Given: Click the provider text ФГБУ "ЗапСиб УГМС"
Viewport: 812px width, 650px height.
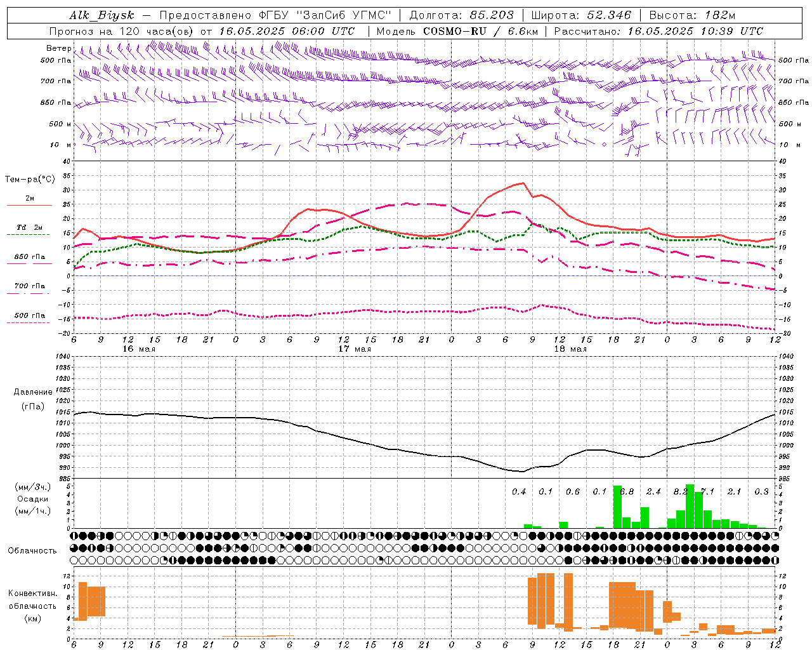Looking at the screenshot, I should 326,15.
